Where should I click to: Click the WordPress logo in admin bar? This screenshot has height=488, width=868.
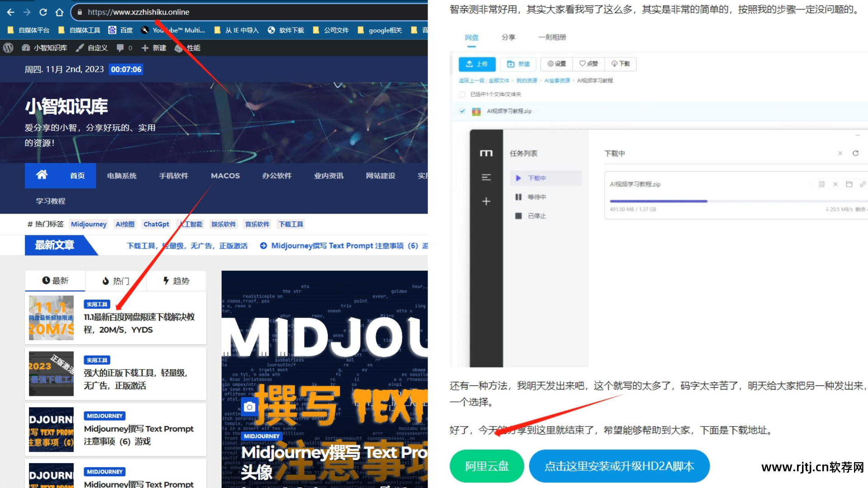tap(8, 48)
